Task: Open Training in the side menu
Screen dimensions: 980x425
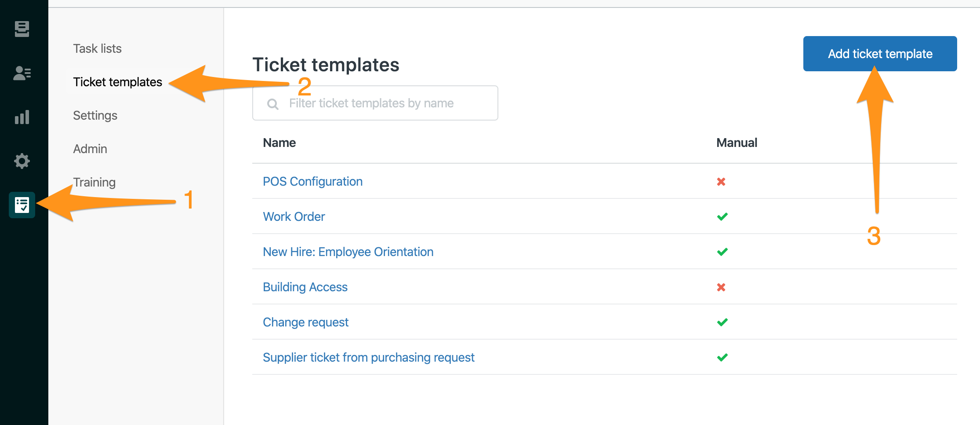Action: (x=94, y=182)
